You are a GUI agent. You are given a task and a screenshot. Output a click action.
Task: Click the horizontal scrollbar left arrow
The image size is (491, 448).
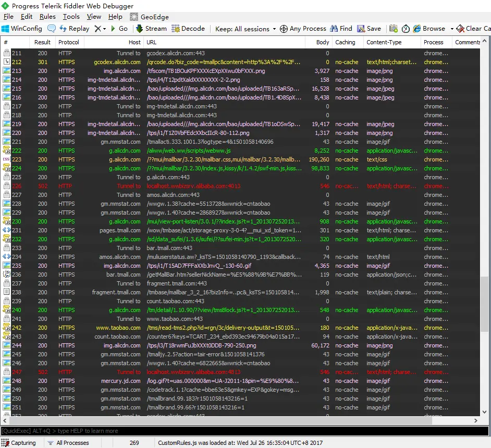[x=5, y=421]
